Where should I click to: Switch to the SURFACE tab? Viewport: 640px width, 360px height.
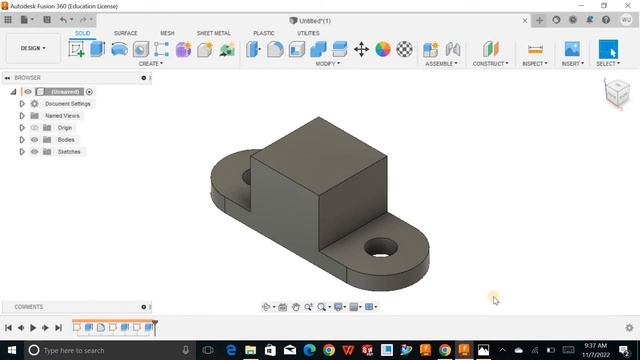point(125,33)
